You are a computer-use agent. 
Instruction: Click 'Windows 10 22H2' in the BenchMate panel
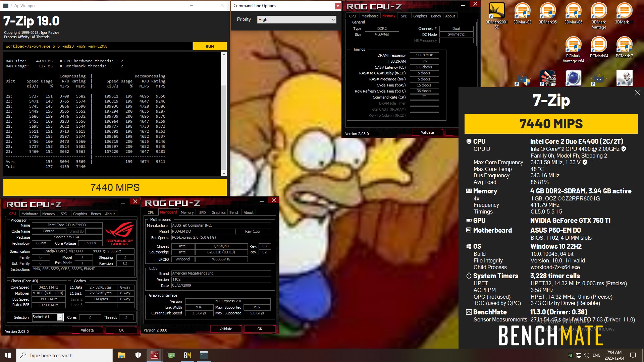click(x=556, y=246)
